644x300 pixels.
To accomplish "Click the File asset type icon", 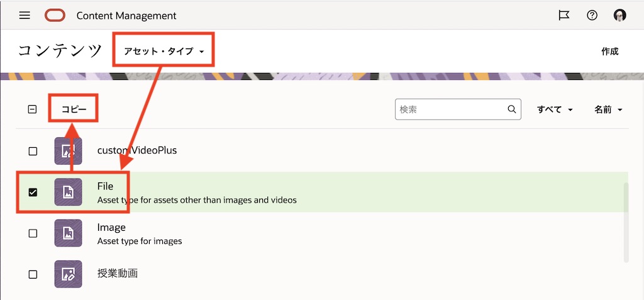I will point(68,192).
